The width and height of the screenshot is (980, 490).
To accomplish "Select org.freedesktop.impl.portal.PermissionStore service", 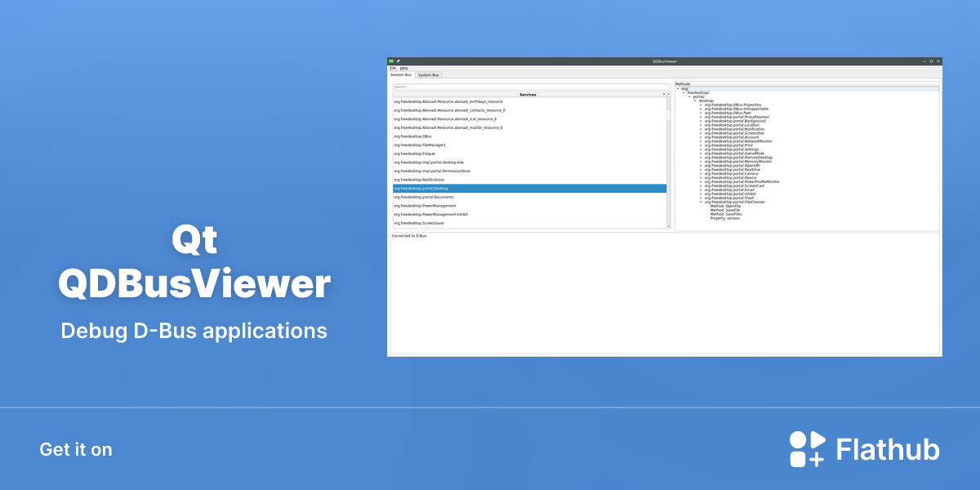I will [529, 171].
